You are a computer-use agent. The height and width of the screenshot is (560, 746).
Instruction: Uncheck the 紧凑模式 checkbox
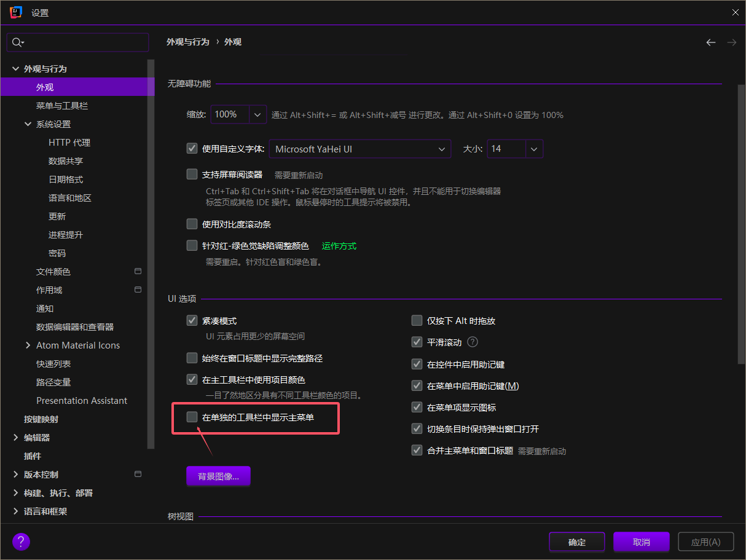[192, 320]
